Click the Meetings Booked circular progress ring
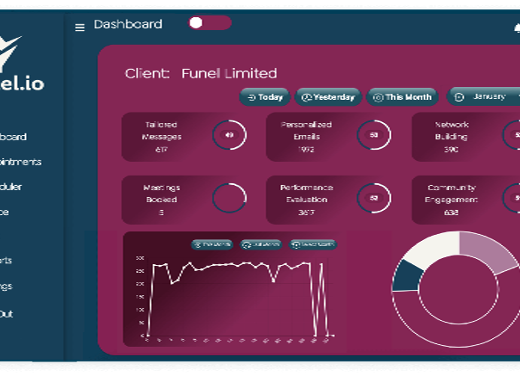Image resolution: width=520 pixels, height=376 pixels. 229,198
